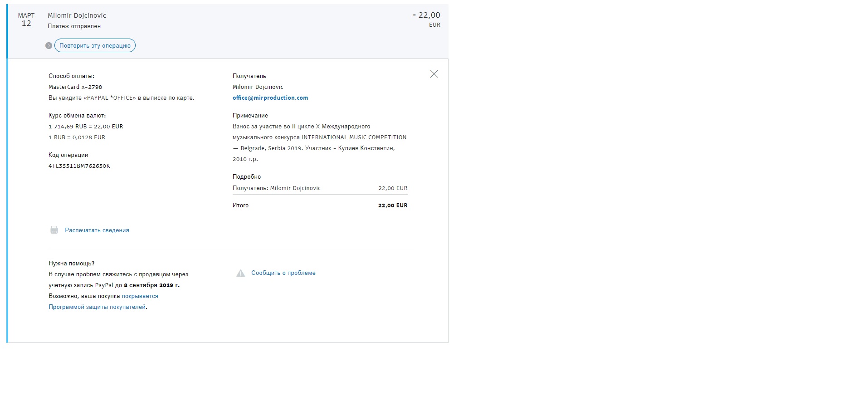Image resolution: width=868 pixels, height=401 pixels.
Task: Open the Сообщить о проблеме link
Action: (x=283, y=273)
